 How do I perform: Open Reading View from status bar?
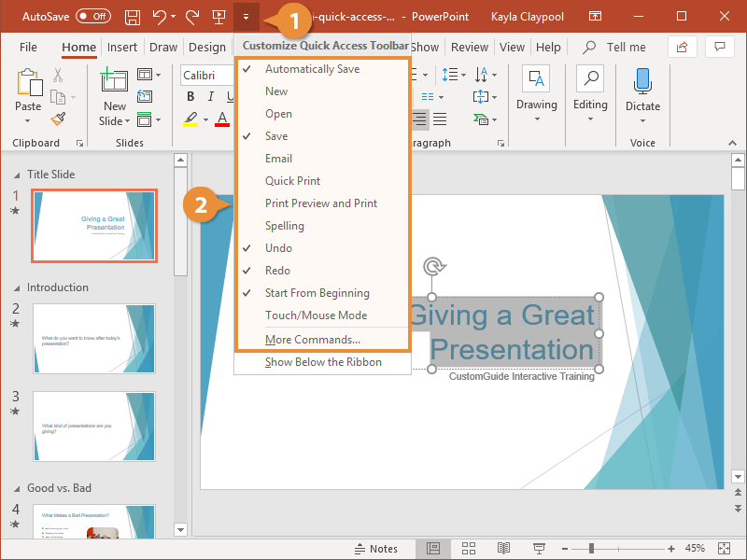tap(504, 549)
